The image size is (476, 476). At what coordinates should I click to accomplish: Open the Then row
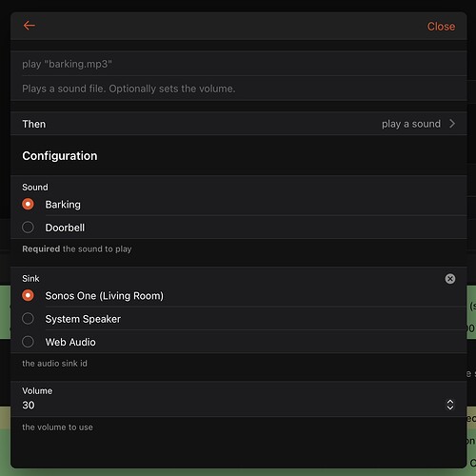[x=239, y=124]
